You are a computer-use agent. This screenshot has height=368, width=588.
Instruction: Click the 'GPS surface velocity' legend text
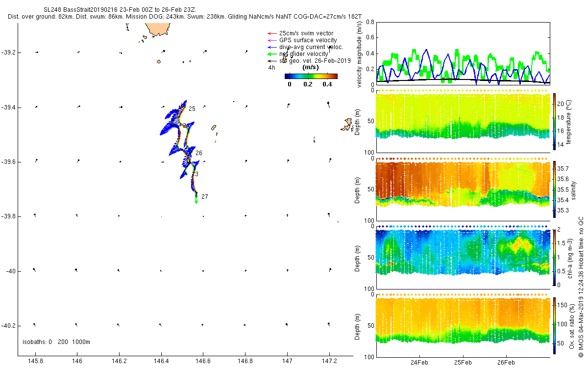point(308,40)
